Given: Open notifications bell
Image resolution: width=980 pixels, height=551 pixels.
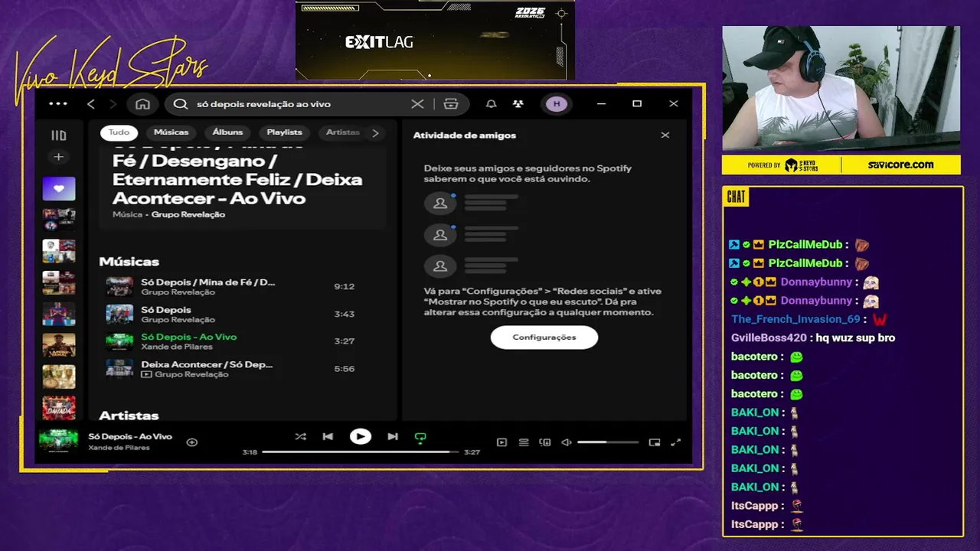Looking at the screenshot, I should tap(492, 104).
